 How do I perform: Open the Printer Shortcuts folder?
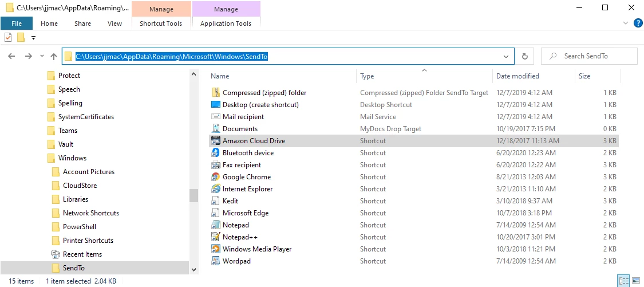[x=88, y=241]
